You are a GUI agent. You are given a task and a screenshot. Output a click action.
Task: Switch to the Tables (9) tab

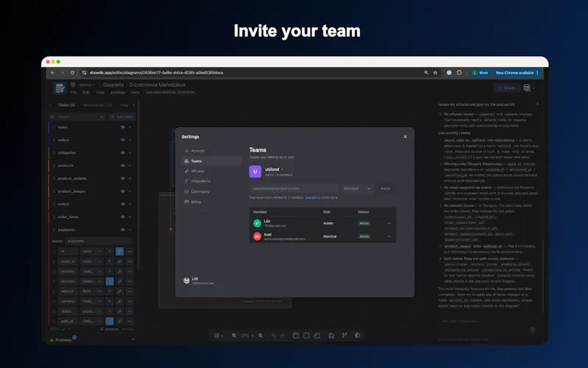66,105
